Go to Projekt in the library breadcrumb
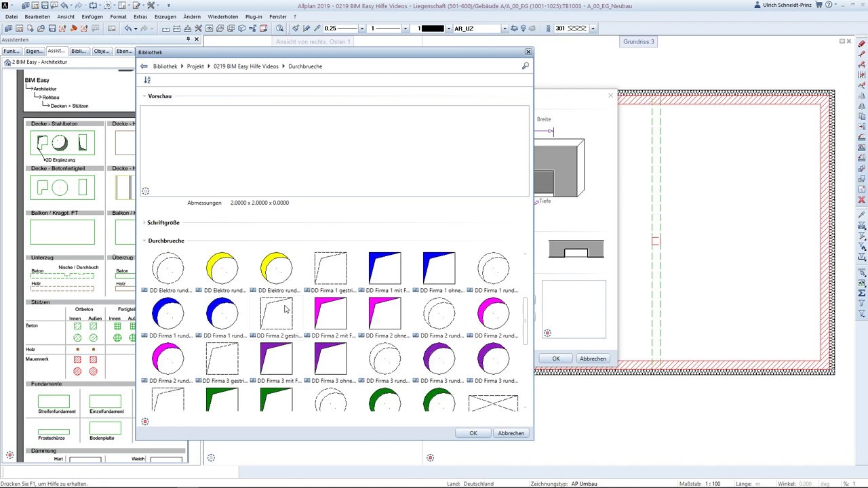 195,66
